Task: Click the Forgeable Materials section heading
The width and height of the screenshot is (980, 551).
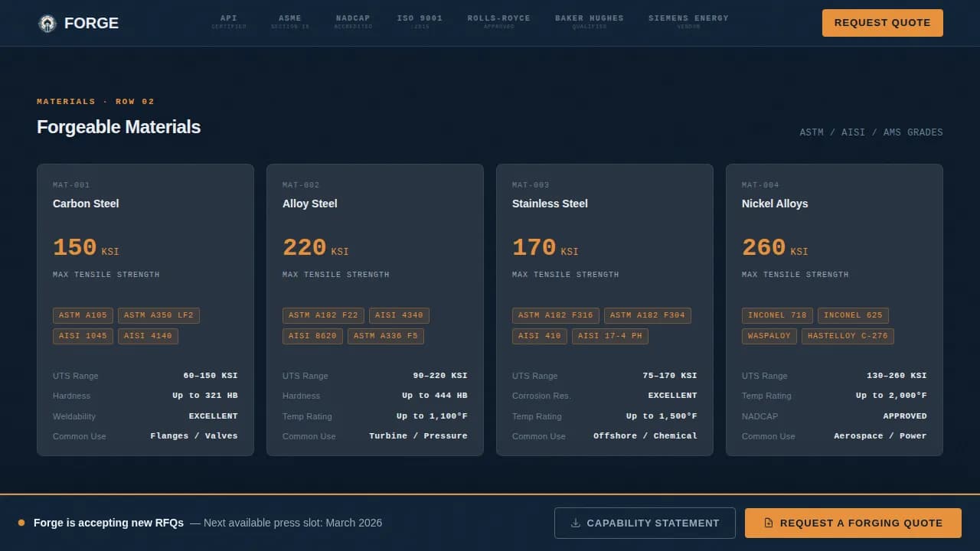Action: pos(119,127)
